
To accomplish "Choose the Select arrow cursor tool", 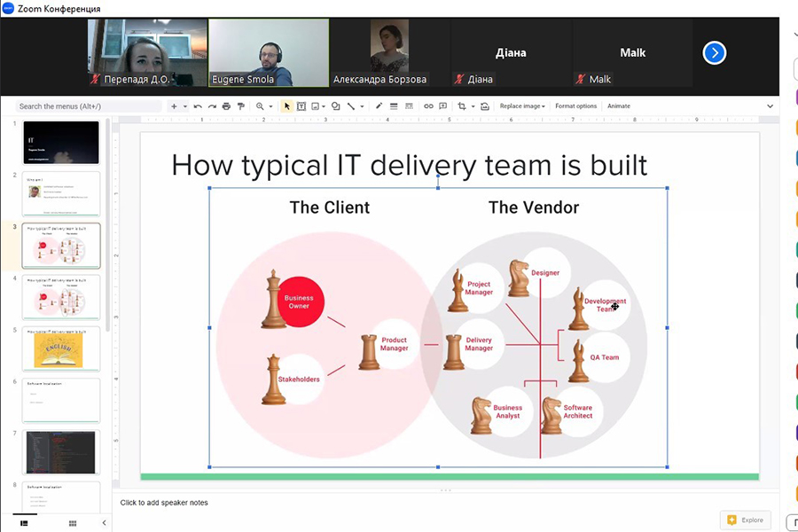I will pyautogui.click(x=286, y=106).
